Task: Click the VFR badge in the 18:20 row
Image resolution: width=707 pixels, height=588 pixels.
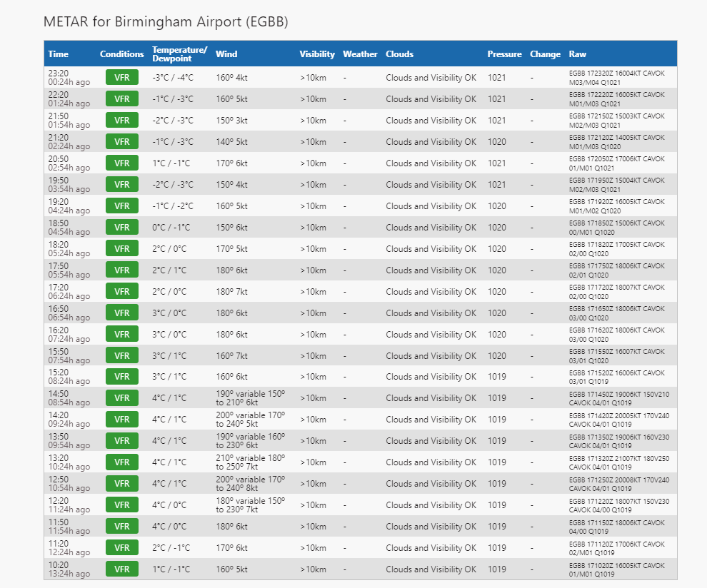Action: coord(122,249)
